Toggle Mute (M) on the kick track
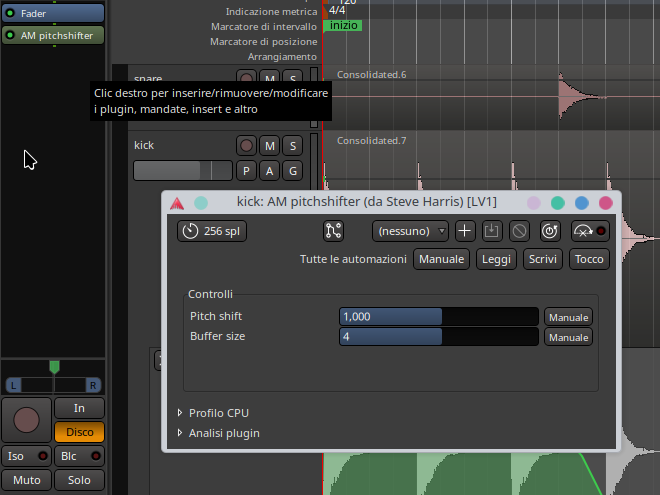The image size is (660, 495). [x=269, y=146]
